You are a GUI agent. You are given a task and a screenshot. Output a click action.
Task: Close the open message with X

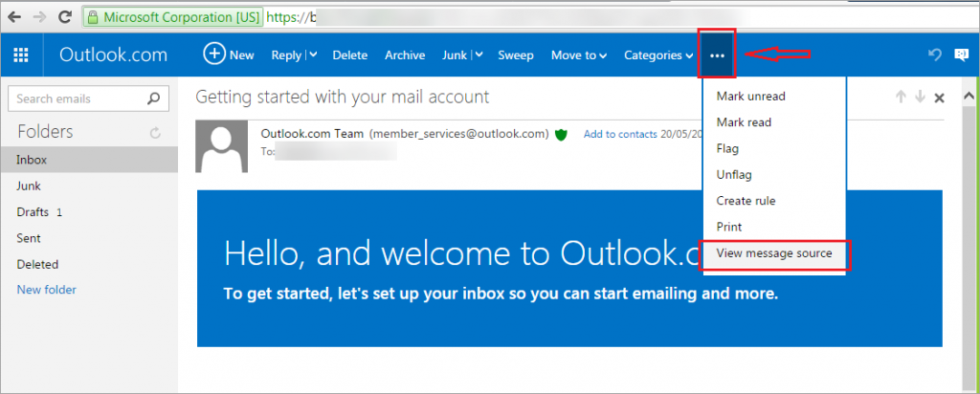click(x=939, y=98)
